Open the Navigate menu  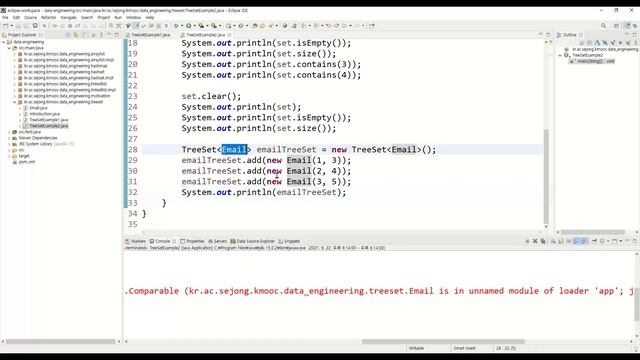68,18
